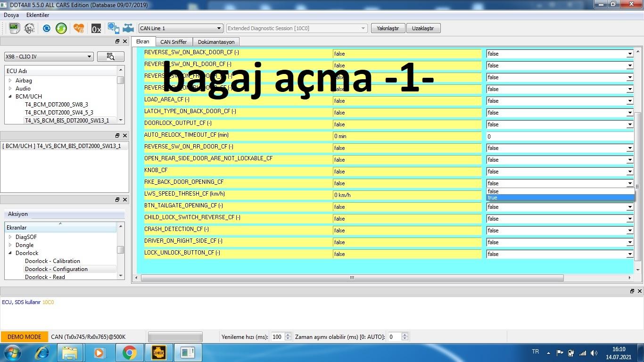644x362 pixels.
Task: Click the horizontal scrollbar of the Ekran panel
Action: pos(352,278)
